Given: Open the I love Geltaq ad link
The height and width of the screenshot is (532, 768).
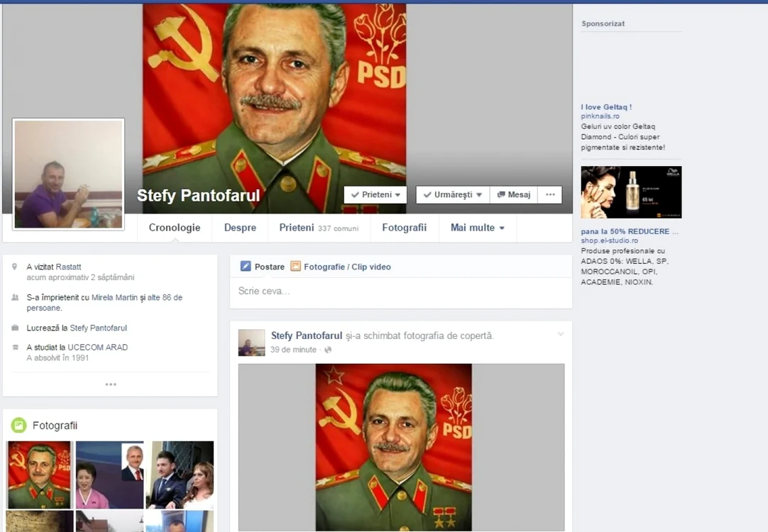Looking at the screenshot, I should click(x=606, y=106).
